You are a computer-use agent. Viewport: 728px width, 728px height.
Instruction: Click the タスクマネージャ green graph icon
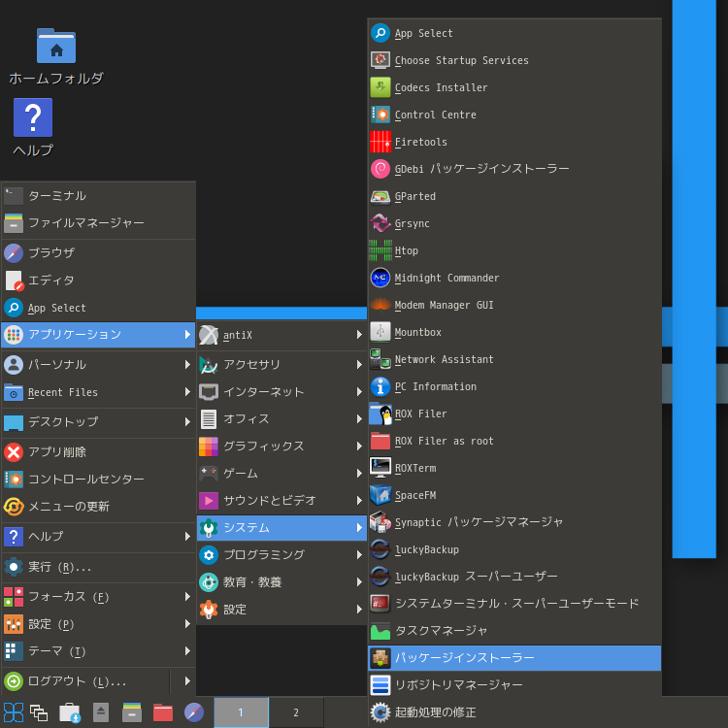point(381,631)
